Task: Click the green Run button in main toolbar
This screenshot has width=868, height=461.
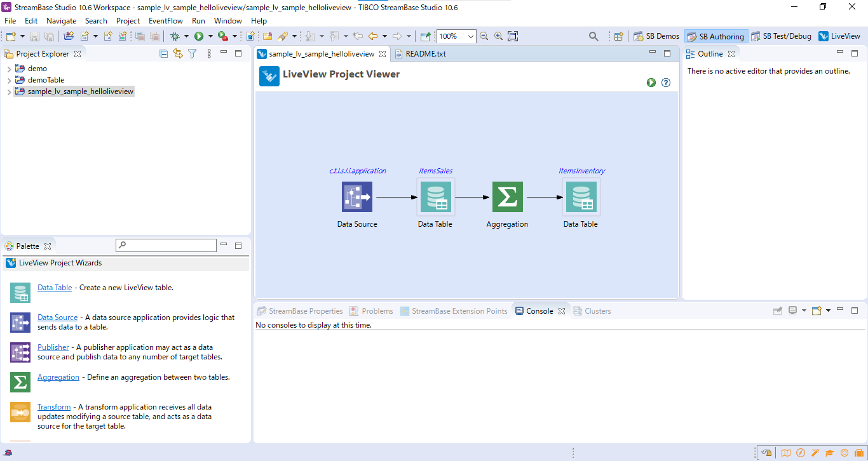Action: coord(199,36)
